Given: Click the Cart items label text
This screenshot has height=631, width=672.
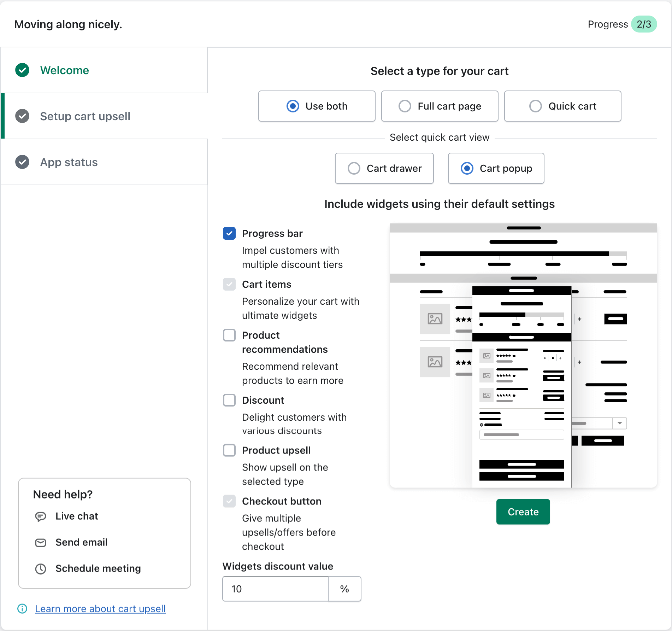Looking at the screenshot, I should pos(266,284).
